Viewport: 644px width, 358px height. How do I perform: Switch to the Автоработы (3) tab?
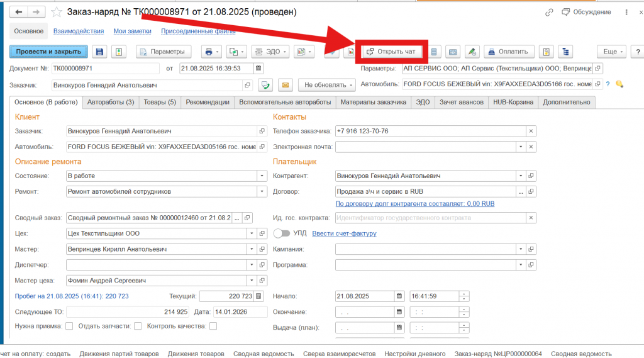click(110, 102)
